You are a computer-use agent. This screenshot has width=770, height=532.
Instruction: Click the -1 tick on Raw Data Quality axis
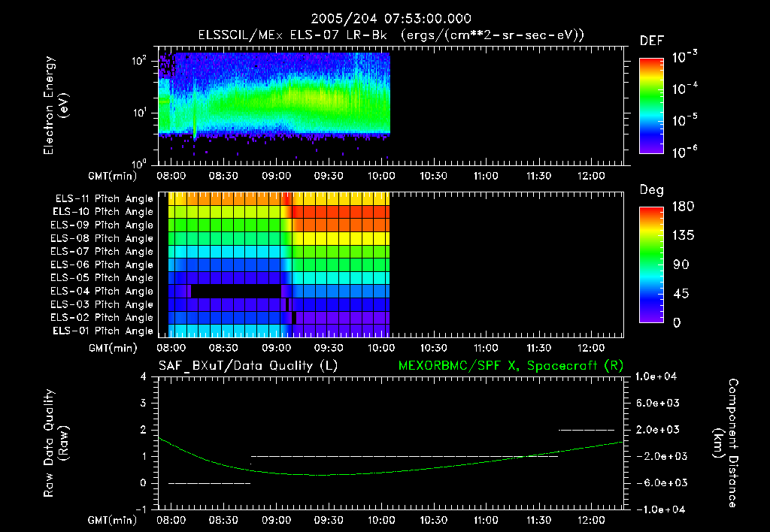[x=141, y=509]
